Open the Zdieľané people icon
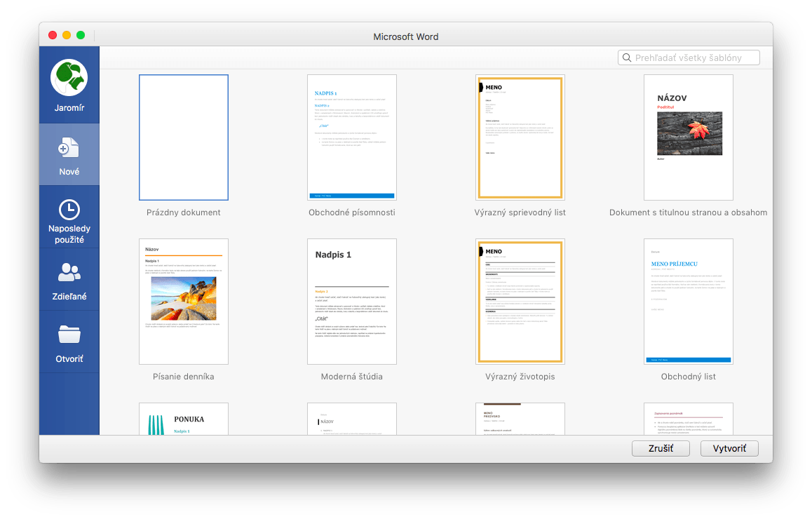Image resolution: width=812 pixels, height=519 pixels. coord(69,272)
